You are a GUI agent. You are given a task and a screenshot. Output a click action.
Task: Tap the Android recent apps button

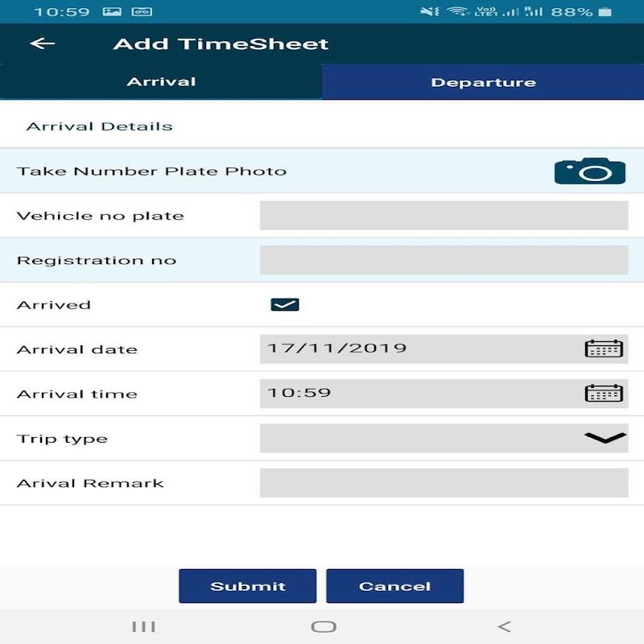[143, 626]
